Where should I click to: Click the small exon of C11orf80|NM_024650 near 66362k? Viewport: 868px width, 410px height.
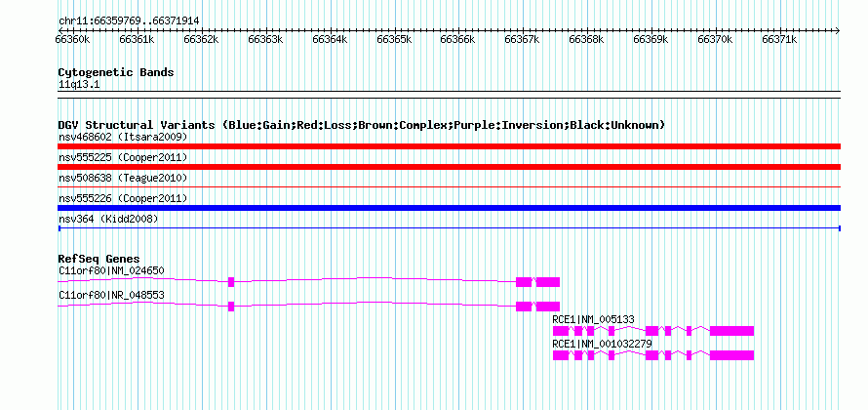tap(231, 281)
